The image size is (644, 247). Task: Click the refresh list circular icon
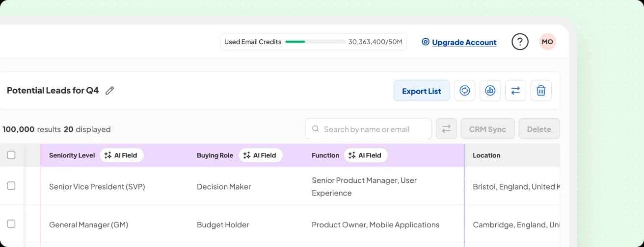[x=464, y=91]
